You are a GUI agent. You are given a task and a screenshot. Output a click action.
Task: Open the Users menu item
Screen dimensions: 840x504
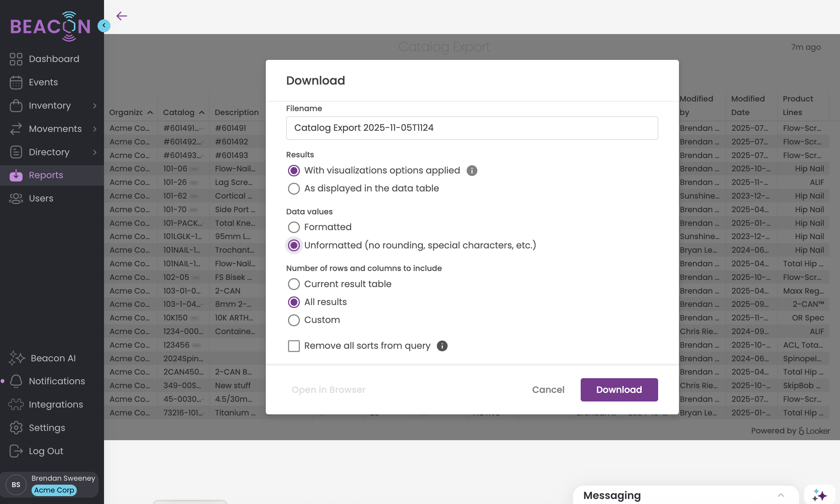41,198
